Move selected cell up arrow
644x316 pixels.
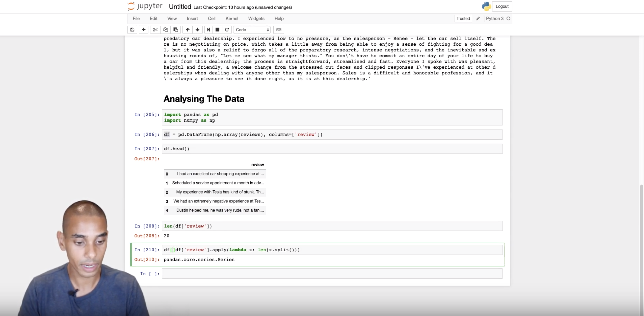pyautogui.click(x=188, y=30)
